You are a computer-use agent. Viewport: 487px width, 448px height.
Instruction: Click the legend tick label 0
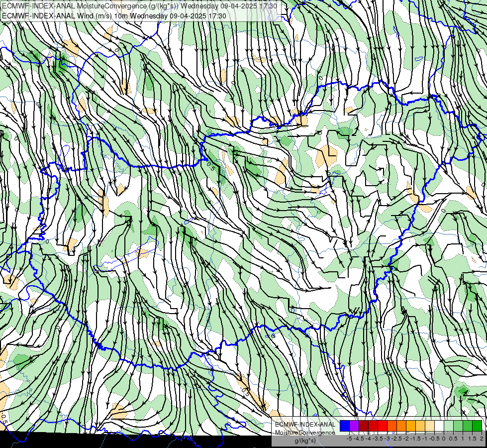tap(444, 439)
